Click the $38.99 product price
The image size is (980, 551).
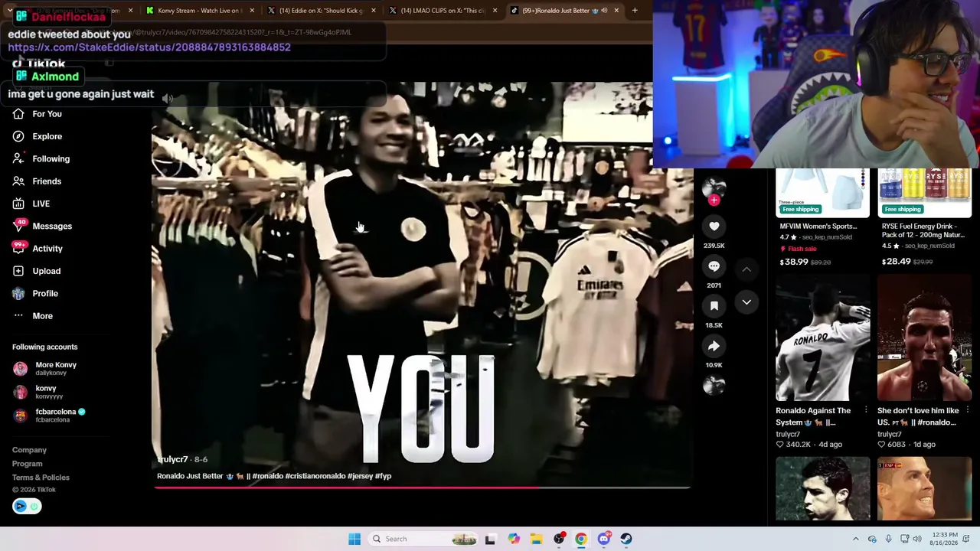(x=794, y=262)
